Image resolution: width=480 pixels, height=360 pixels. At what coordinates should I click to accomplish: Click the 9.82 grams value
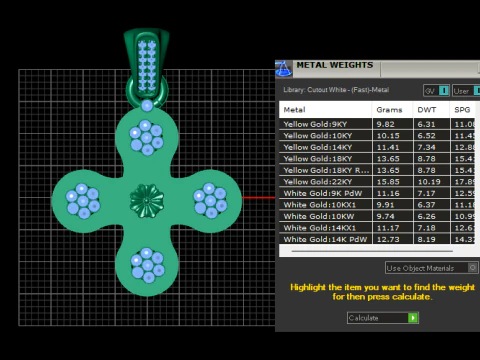(x=386, y=124)
